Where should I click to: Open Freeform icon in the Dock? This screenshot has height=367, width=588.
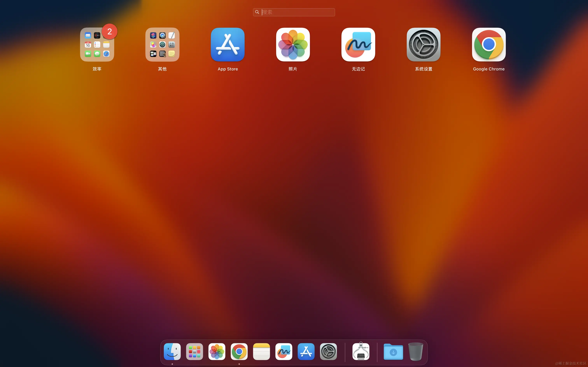tap(284, 351)
